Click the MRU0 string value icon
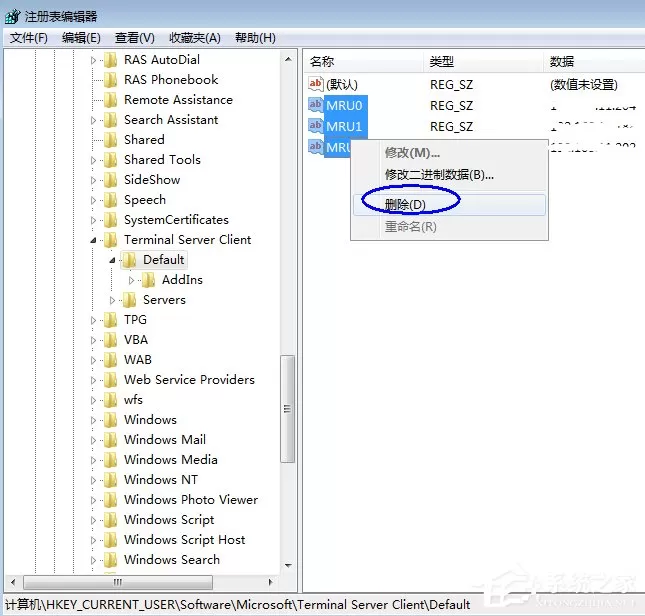The height and width of the screenshot is (616, 645). click(x=316, y=105)
